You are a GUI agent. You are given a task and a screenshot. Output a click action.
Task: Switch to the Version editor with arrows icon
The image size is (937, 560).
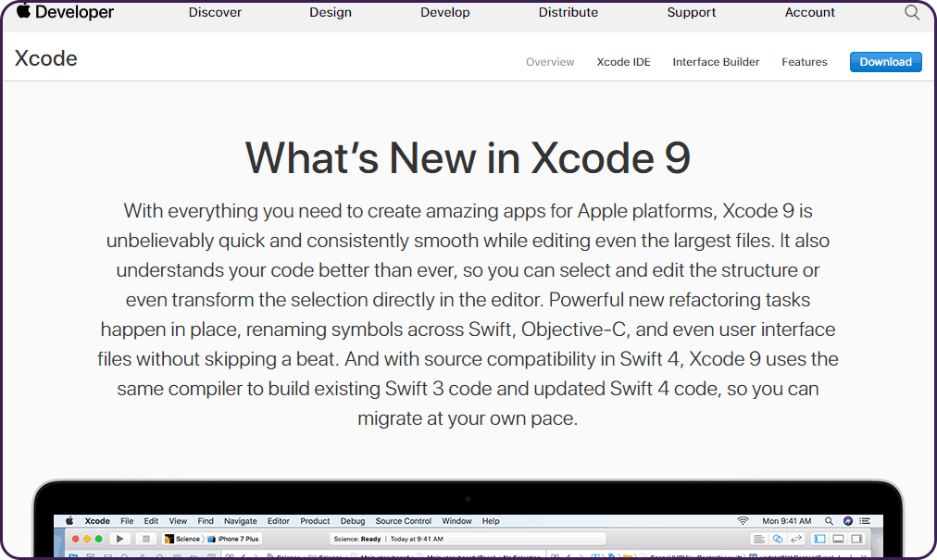pos(797,539)
